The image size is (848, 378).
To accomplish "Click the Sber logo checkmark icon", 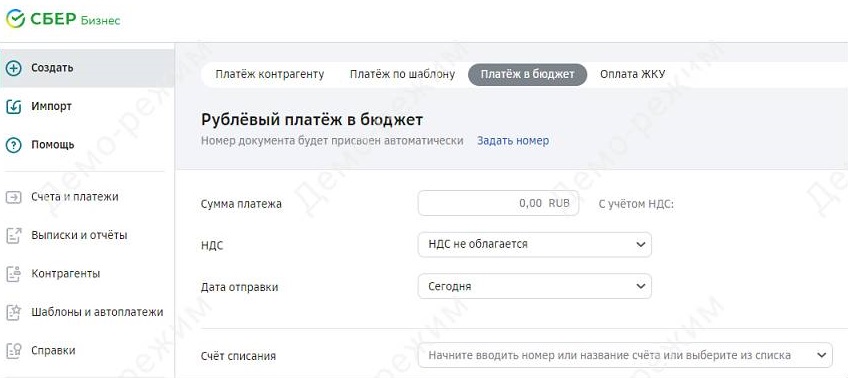I will point(15,19).
